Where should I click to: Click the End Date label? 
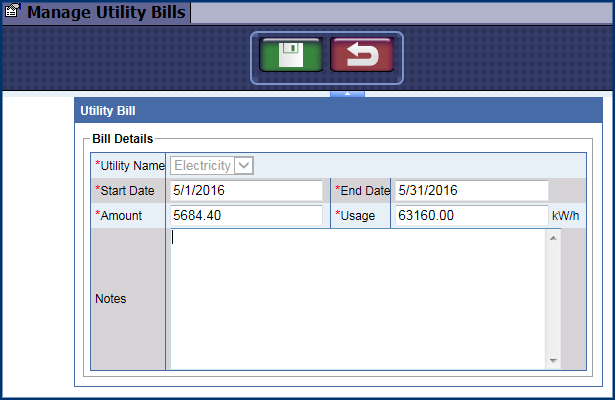click(x=361, y=190)
